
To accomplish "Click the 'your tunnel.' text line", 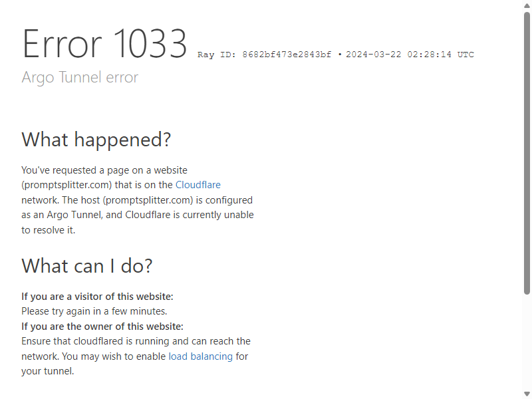I will point(47,371).
